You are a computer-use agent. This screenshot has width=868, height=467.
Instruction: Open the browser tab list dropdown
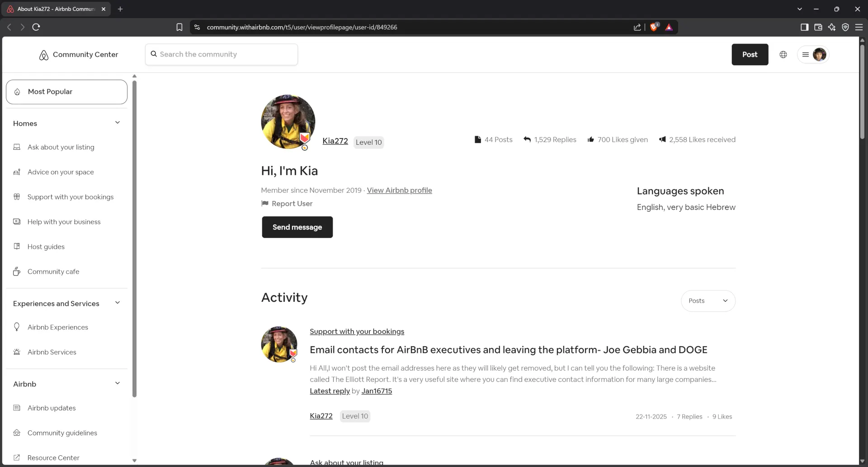800,9
